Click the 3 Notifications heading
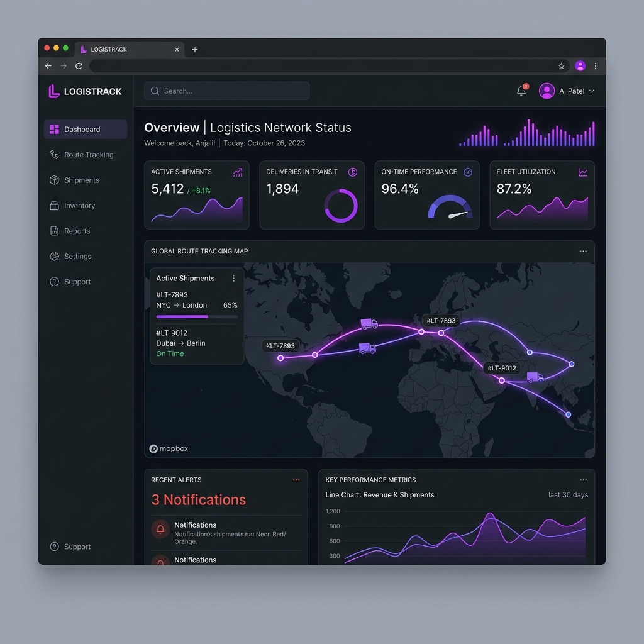The image size is (644, 644). [198, 500]
